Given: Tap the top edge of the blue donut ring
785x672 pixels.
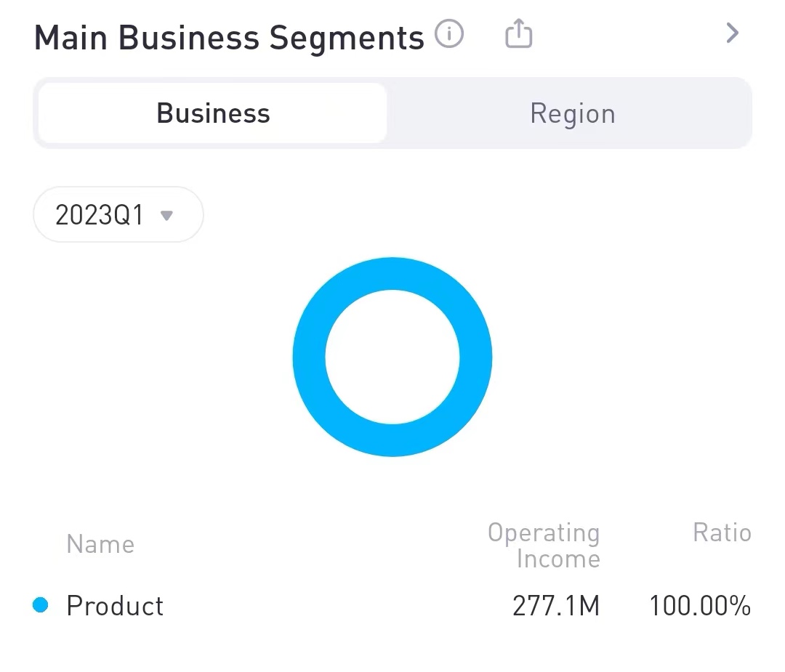Looking at the screenshot, I should (392, 273).
